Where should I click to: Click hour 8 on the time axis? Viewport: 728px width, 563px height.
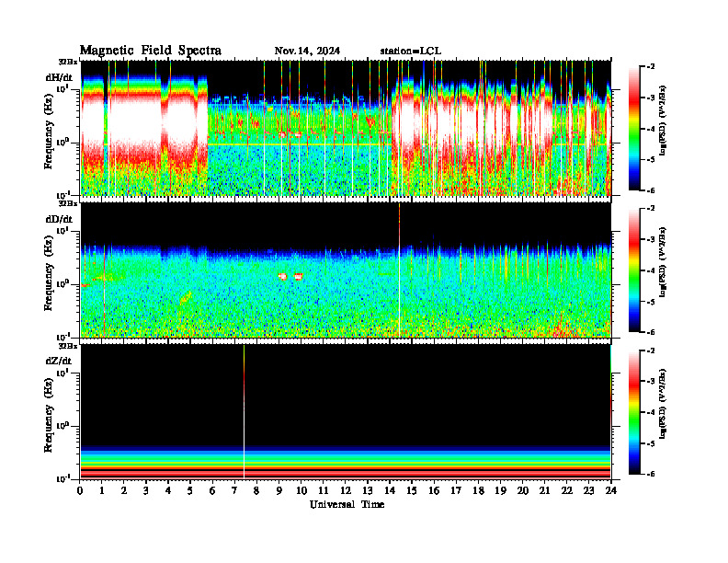click(x=256, y=490)
